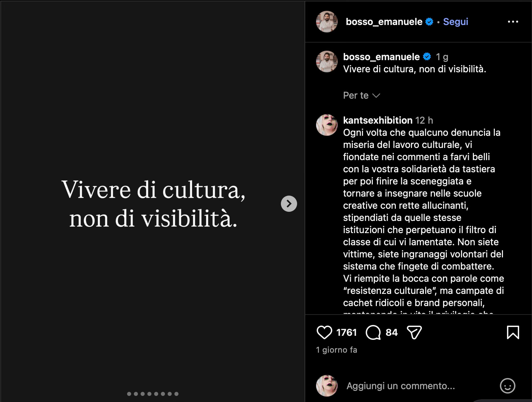This screenshot has width=532, height=402.
Task: Open emoji picker smiley icon
Action: point(507,386)
